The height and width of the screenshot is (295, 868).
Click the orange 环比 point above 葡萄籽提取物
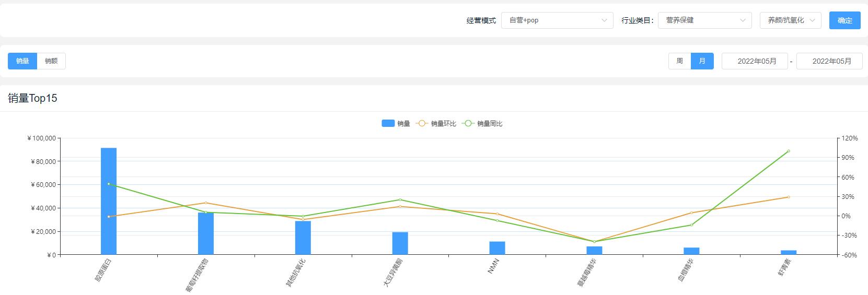[206, 203]
